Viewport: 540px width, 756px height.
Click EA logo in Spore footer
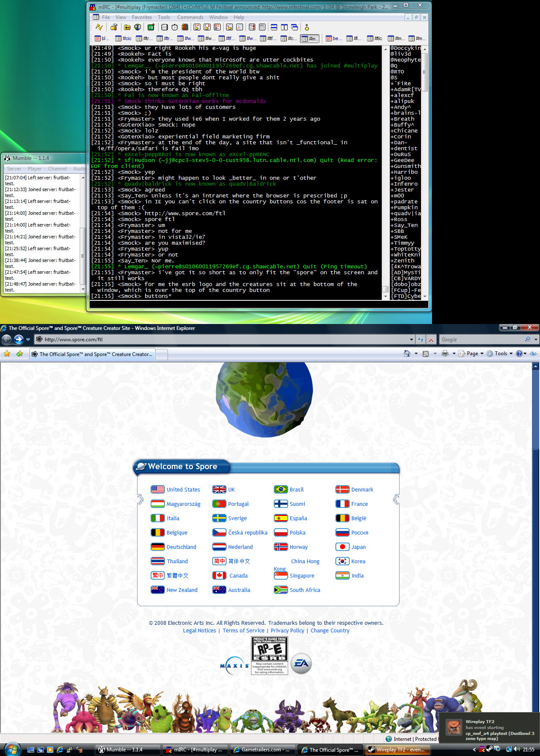coord(301,663)
